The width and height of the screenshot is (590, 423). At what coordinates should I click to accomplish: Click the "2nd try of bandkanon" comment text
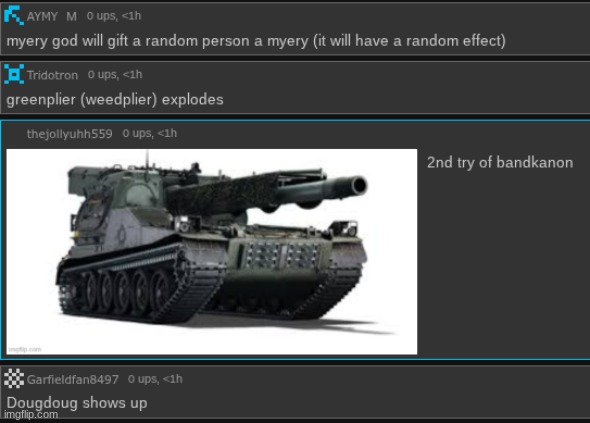[x=500, y=163]
